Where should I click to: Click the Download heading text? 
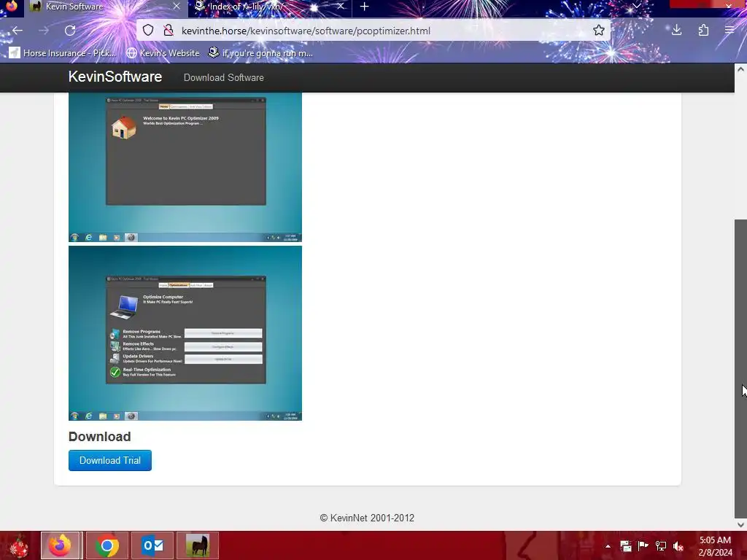pyautogui.click(x=99, y=437)
